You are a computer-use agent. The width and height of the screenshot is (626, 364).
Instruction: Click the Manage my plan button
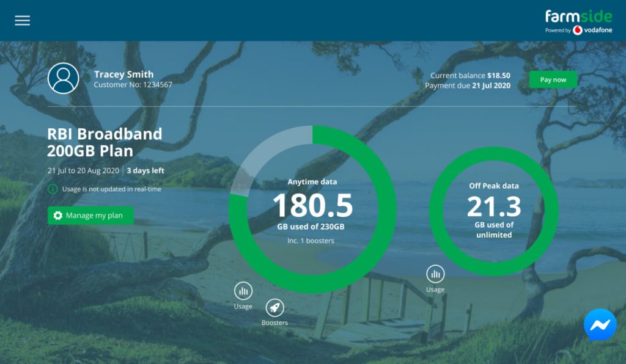point(90,215)
